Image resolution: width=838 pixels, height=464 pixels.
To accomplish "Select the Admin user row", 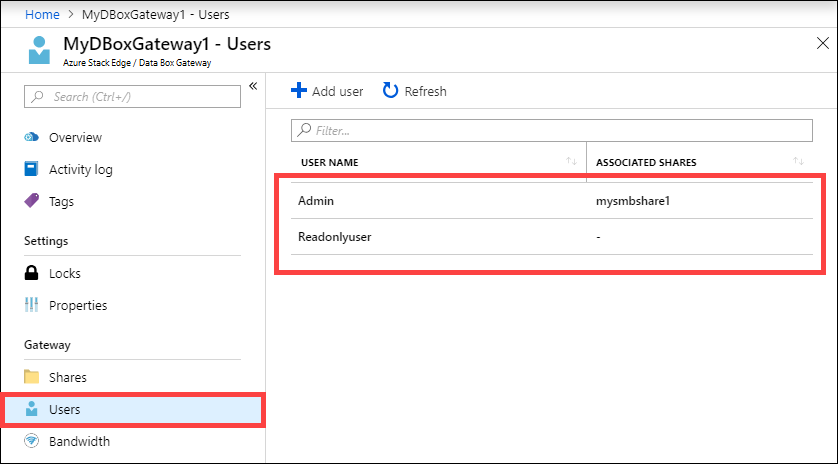I will click(552, 200).
